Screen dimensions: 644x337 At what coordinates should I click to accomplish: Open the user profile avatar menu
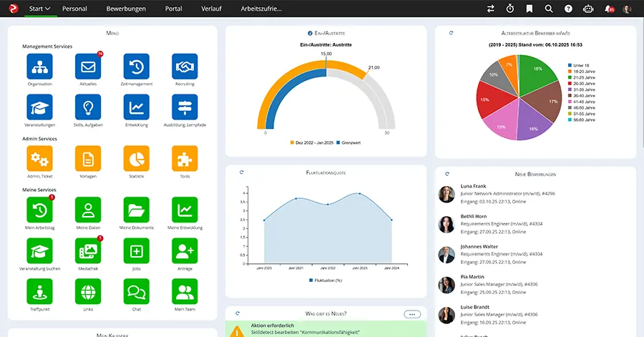coord(628,9)
